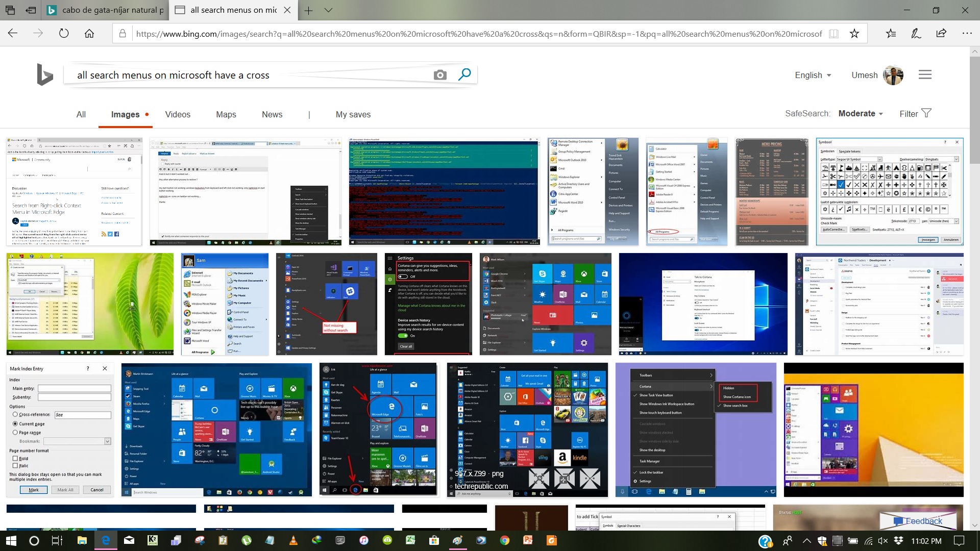Click into the Bing search box
Image resolution: width=980 pixels, height=551 pixels.
pos(250,75)
